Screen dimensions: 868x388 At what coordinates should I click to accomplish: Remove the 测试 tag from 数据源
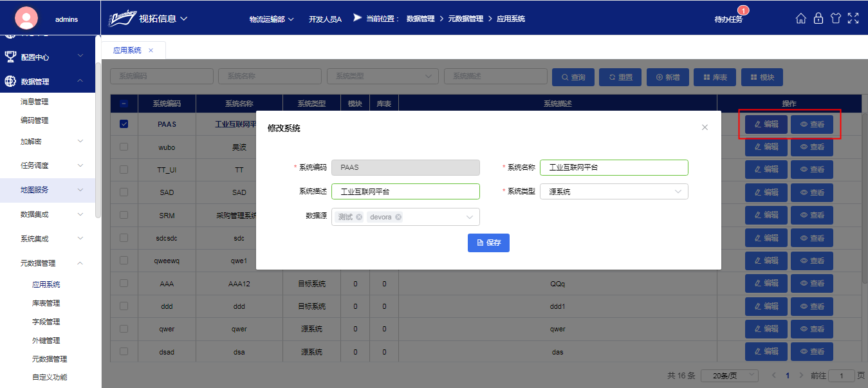click(x=359, y=217)
